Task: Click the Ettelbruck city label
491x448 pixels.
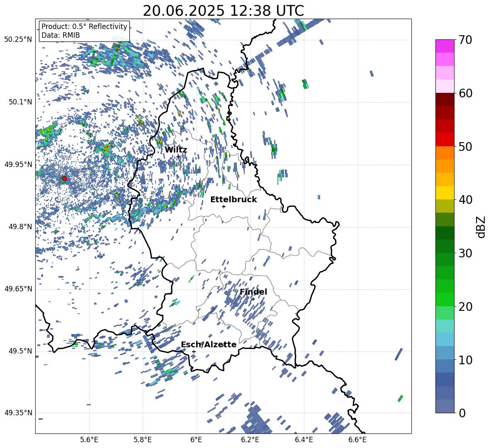Action: tap(233, 200)
